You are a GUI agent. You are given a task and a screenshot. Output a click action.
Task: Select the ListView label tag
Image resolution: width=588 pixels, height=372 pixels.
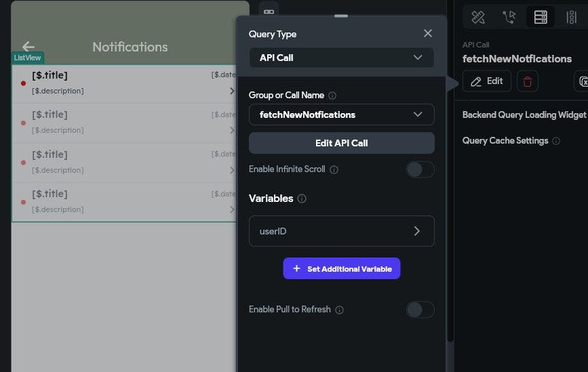(28, 58)
